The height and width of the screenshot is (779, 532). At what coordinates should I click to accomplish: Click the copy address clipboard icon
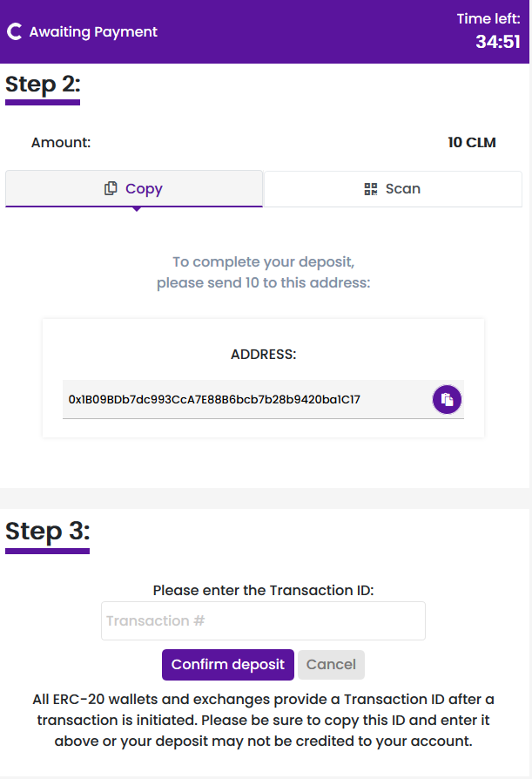pos(447,399)
